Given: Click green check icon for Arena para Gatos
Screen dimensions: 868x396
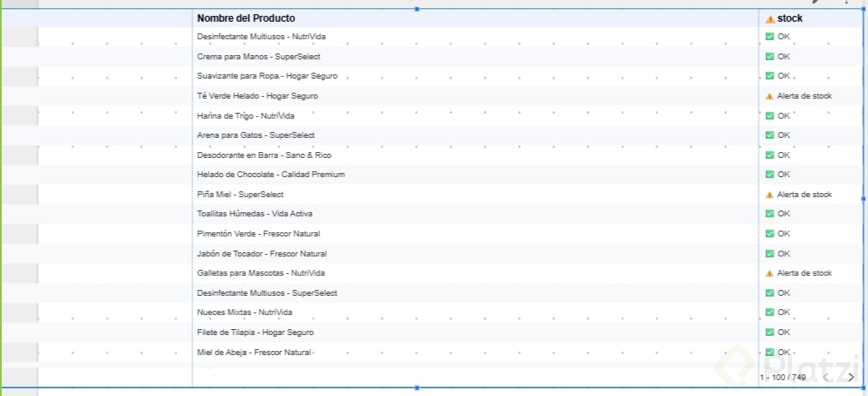Looking at the screenshot, I should [x=769, y=135].
